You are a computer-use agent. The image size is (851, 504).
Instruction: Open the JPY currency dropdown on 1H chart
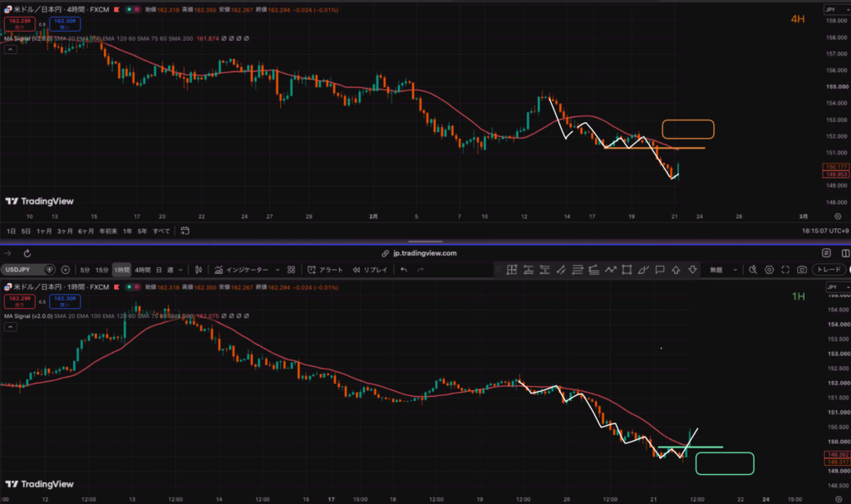click(838, 287)
